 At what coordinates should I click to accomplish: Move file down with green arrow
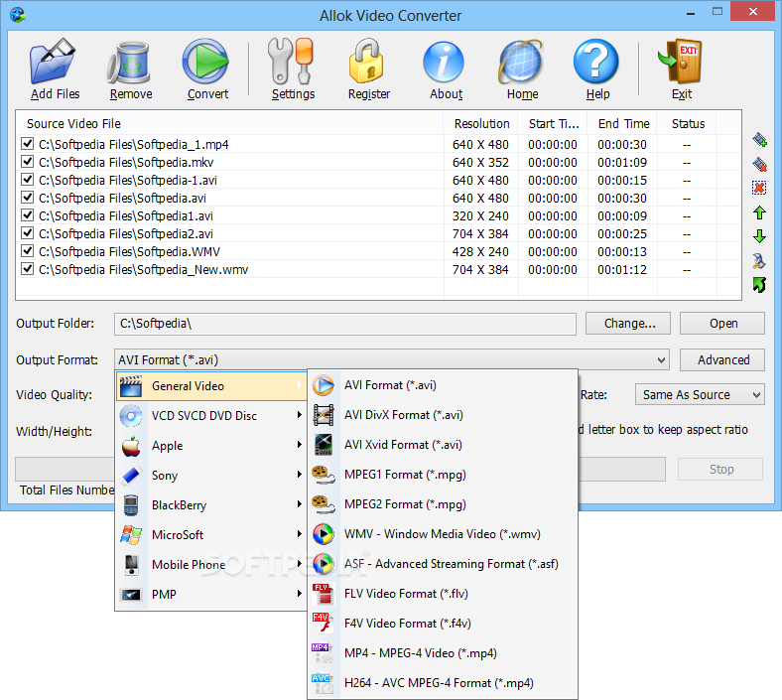point(759,236)
